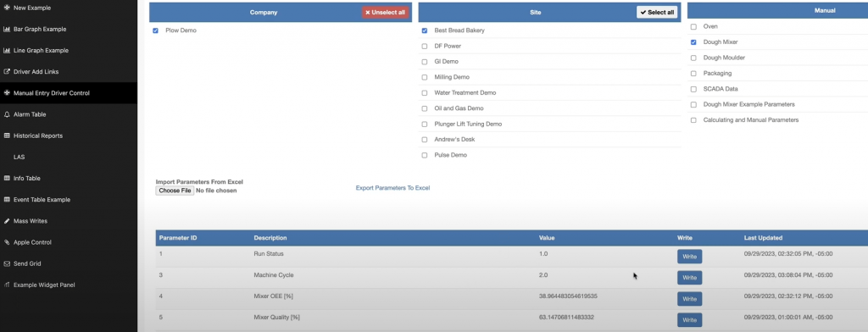Click Write button for Mixer Quality

tap(689, 320)
